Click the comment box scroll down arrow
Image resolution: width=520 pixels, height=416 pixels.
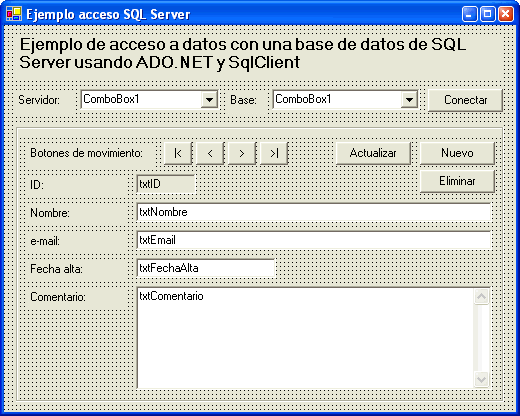pos(481,379)
